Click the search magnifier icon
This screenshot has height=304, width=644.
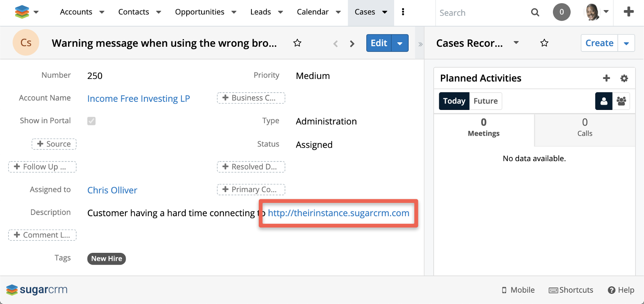(x=535, y=12)
